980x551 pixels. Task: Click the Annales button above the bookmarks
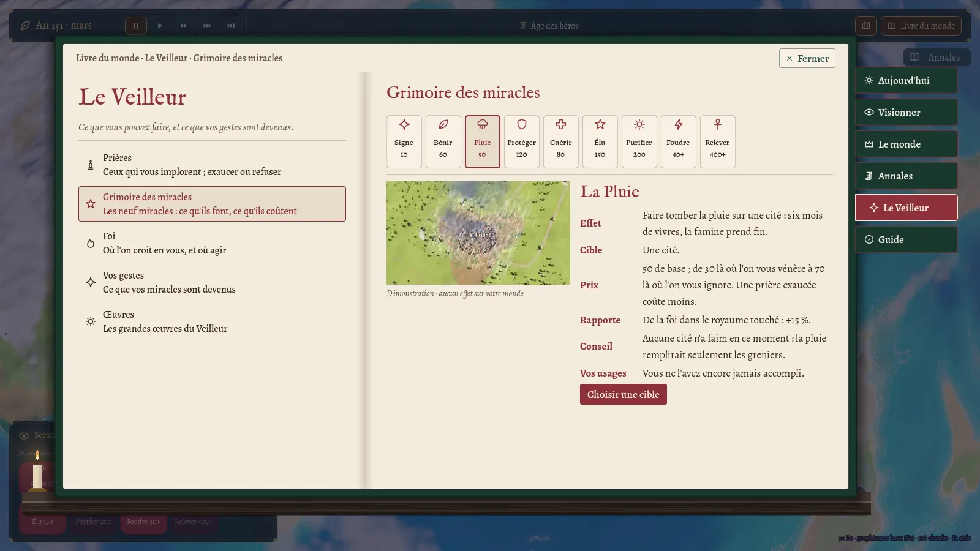pyautogui.click(x=936, y=57)
